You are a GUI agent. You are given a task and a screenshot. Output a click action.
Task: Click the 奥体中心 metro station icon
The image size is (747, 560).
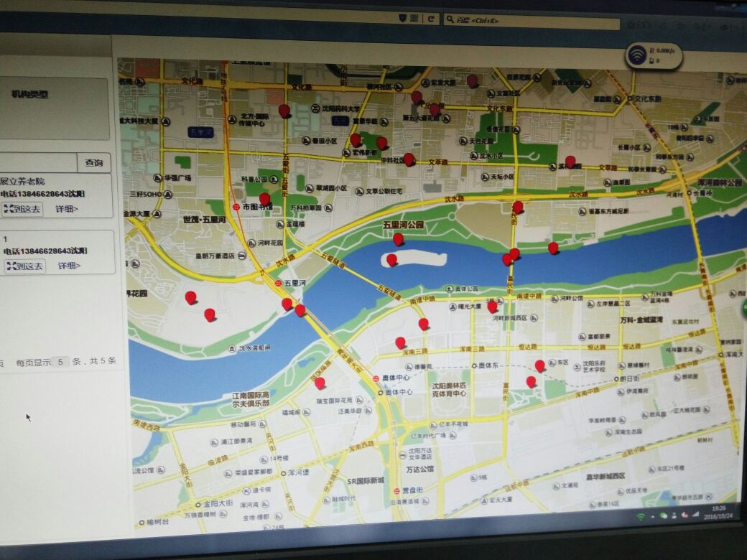pyautogui.click(x=375, y=378)
